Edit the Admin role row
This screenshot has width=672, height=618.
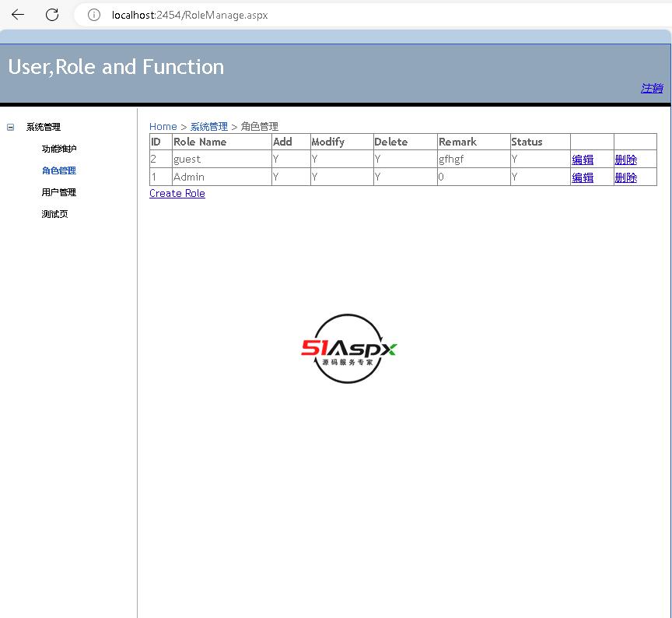point(583,177)
